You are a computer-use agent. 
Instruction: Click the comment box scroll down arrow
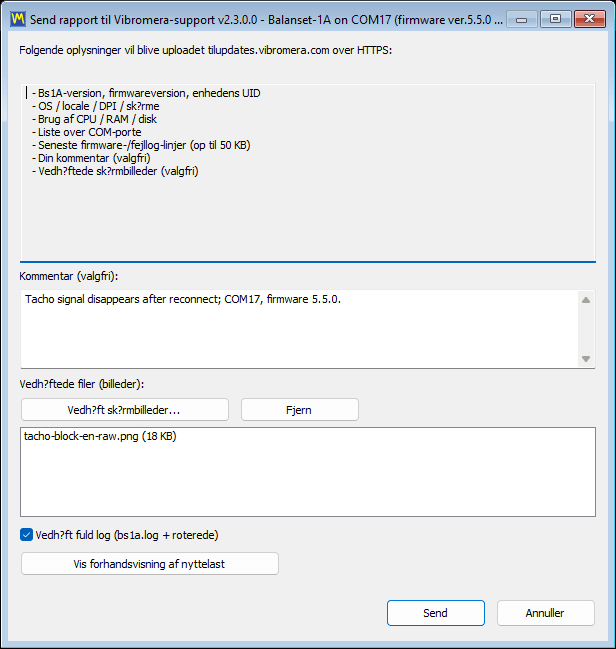pyautogui.click(x=586, y=359)
